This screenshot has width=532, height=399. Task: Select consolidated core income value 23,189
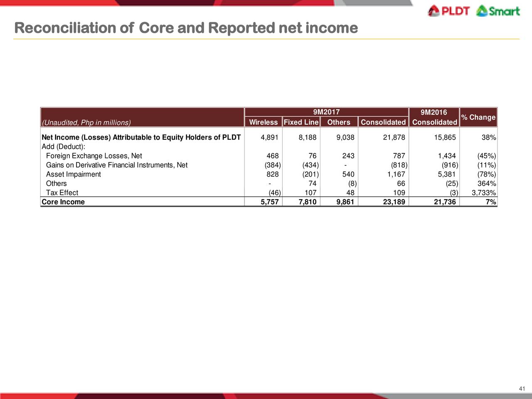point(394,202)
